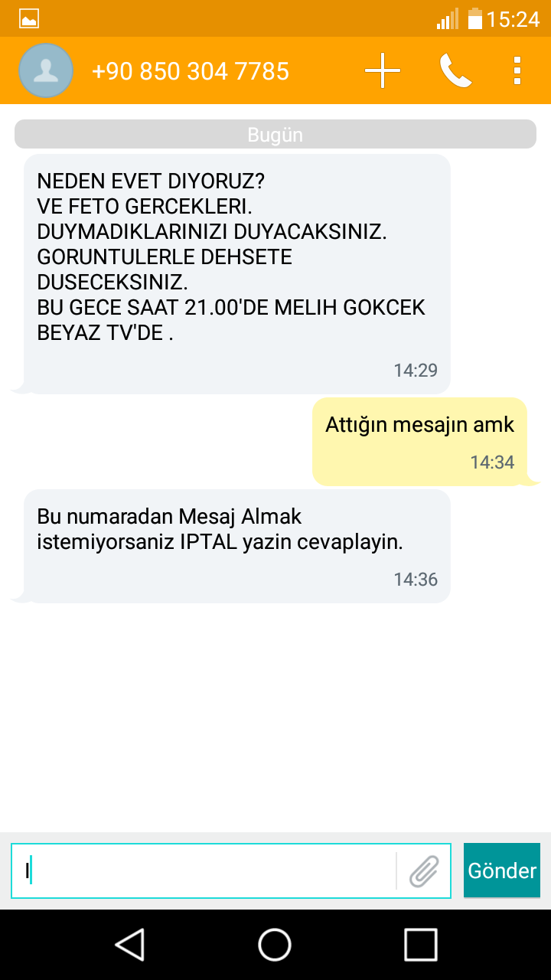
Task: Send the message with Gönder button
Action: pos(502,871)
